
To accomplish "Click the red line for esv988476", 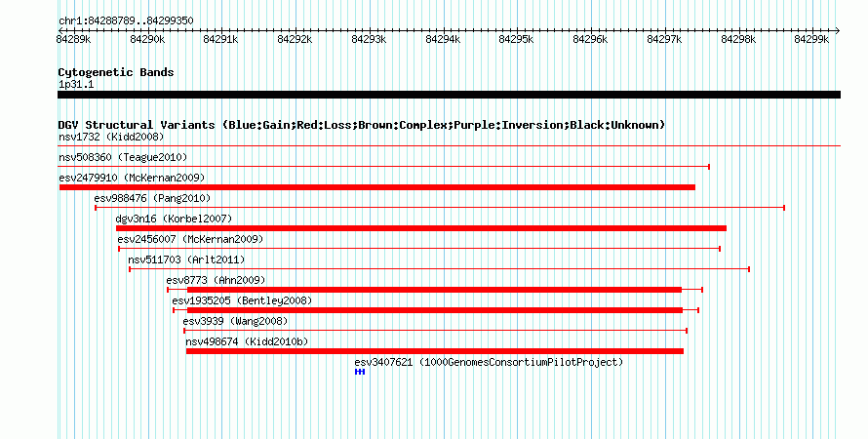I will point(440,208).
